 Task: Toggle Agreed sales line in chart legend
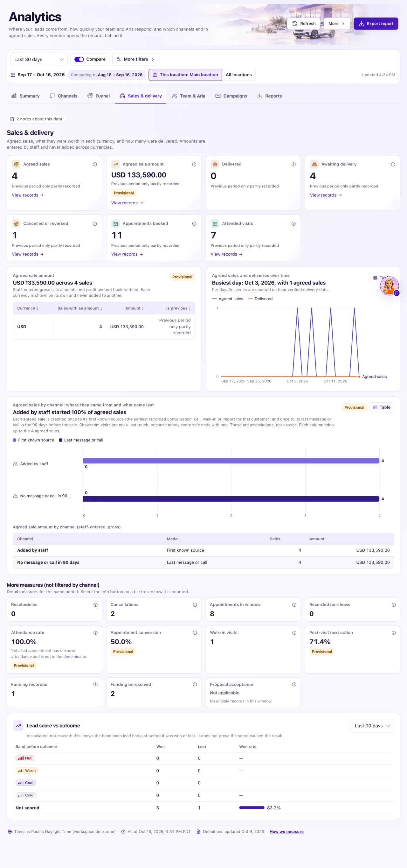pos(228,299)
